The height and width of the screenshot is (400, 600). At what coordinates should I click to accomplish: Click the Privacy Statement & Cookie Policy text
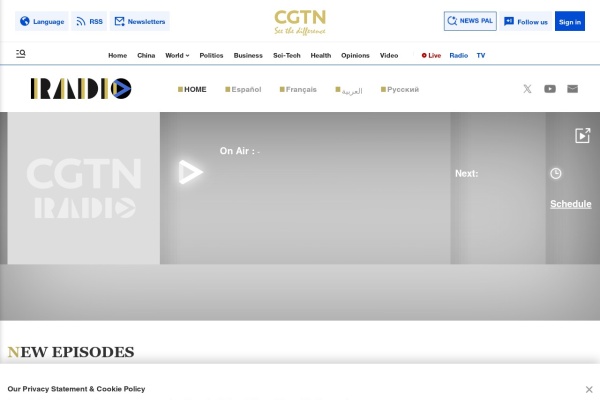pos(76,389)
